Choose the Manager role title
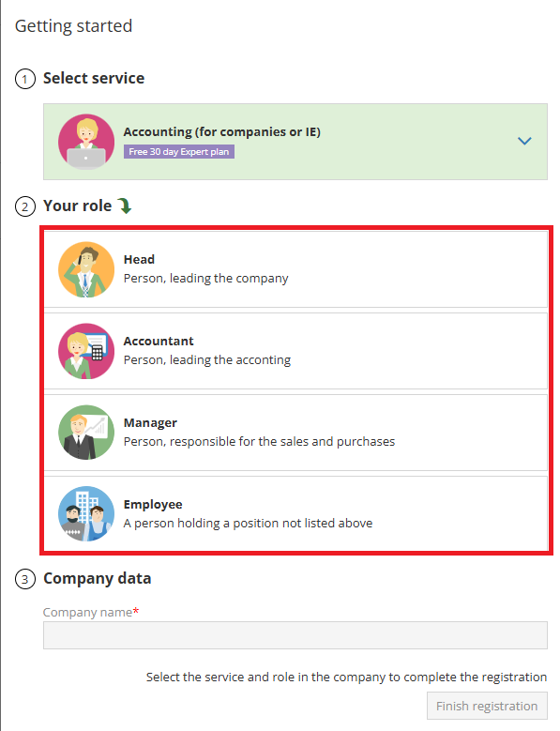 [x=150, y=423]
